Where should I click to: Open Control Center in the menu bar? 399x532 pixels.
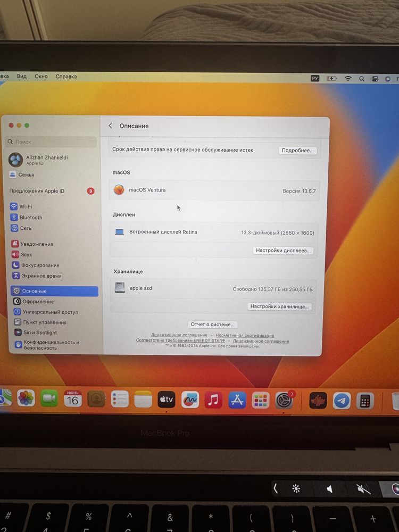pos(375,79)
